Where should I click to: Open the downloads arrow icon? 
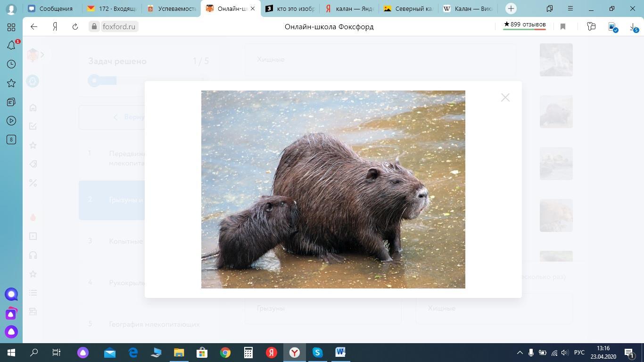tap(633, 27)
